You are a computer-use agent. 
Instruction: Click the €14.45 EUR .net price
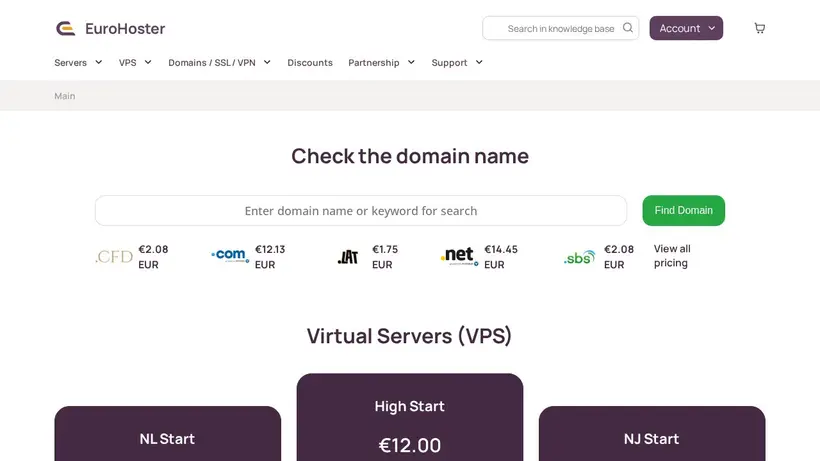point(500,257)
